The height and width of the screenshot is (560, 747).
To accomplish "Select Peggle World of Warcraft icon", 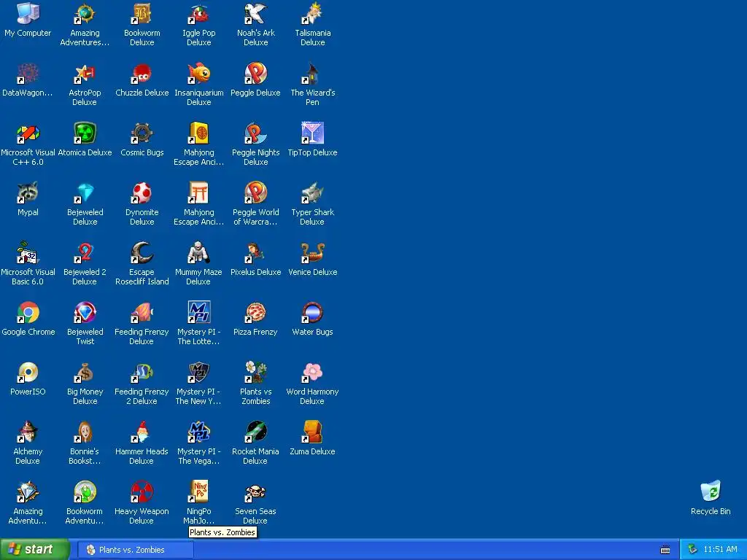I will 255,193.
